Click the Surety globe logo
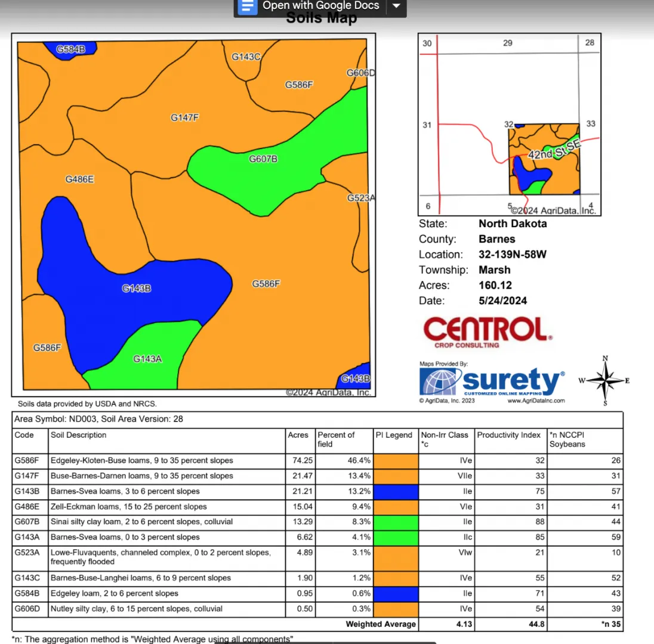 440,382
